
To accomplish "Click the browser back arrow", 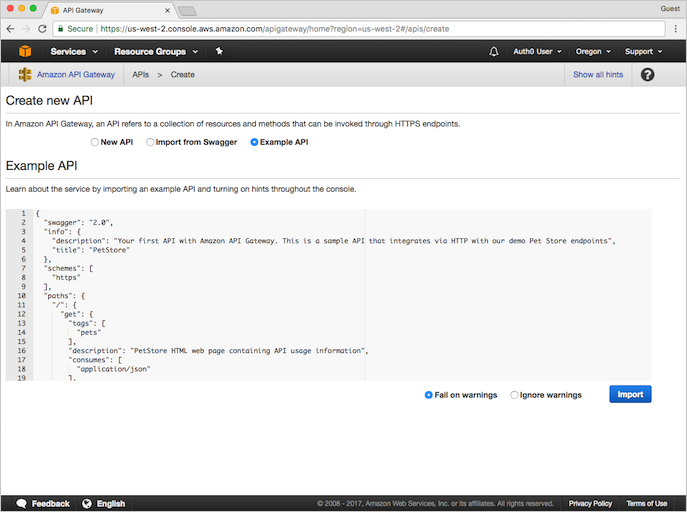I will [11, 29].
